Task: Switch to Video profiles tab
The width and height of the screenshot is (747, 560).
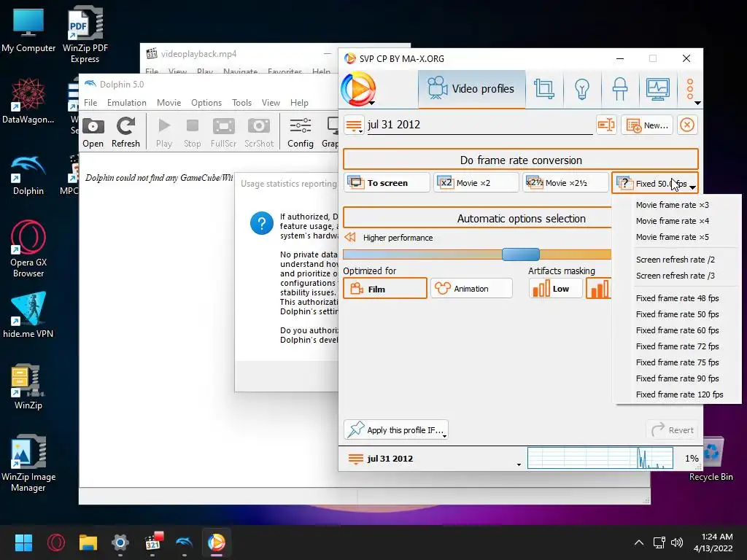Action: coord(472,89)
